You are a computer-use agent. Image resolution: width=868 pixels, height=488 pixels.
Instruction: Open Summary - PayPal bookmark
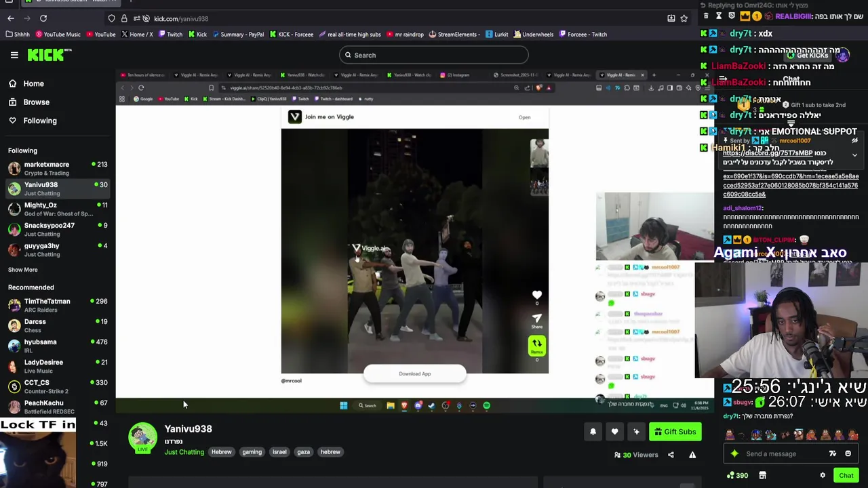pos(237,34)
